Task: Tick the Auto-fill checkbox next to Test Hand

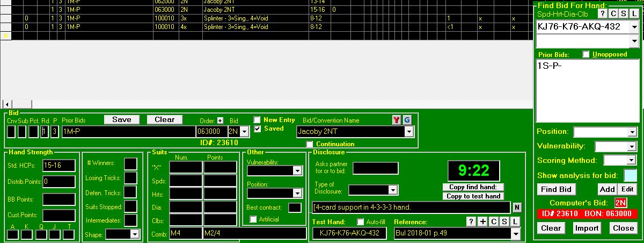Action: (x=361, y=222)
